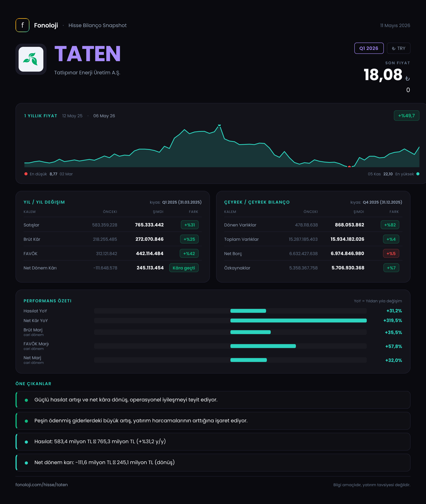Click the 'Hisse Bilanço Snapshot' subtitle
426x504 pixels.
click(98, 25)
